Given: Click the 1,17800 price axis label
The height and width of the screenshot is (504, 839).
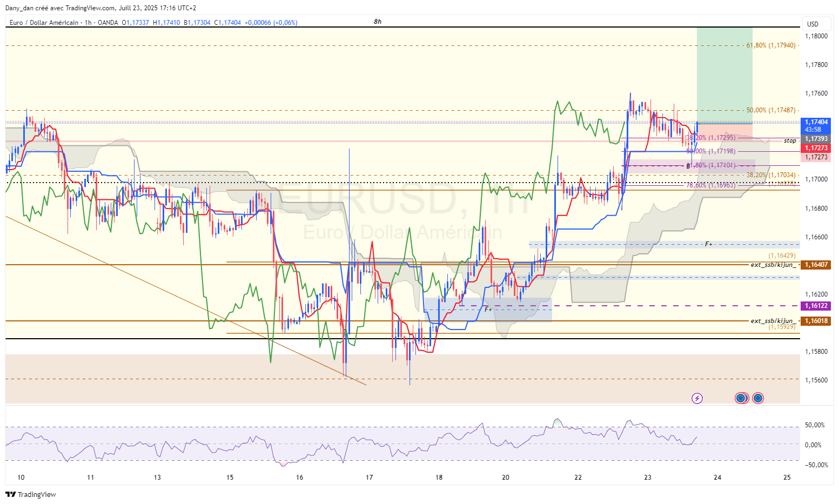Looking at the screenshot, I should click(816, 65).
